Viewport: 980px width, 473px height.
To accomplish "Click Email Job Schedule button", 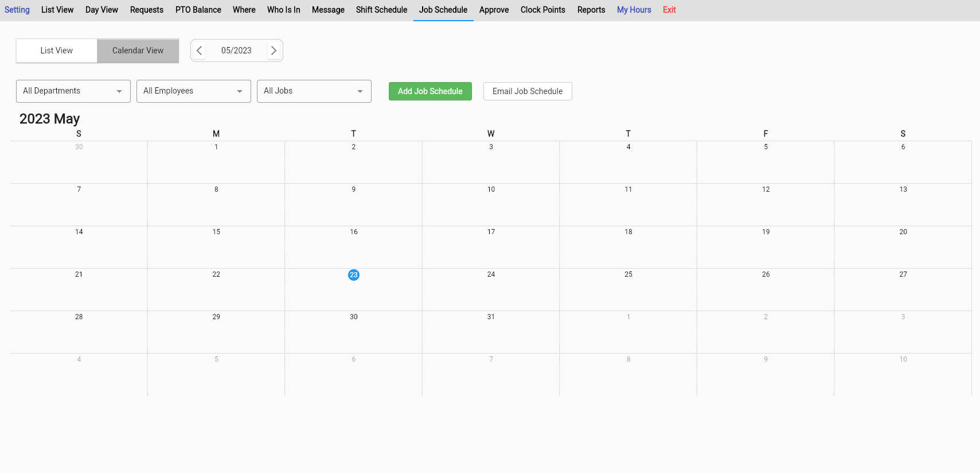I will [x=528, y=91].
